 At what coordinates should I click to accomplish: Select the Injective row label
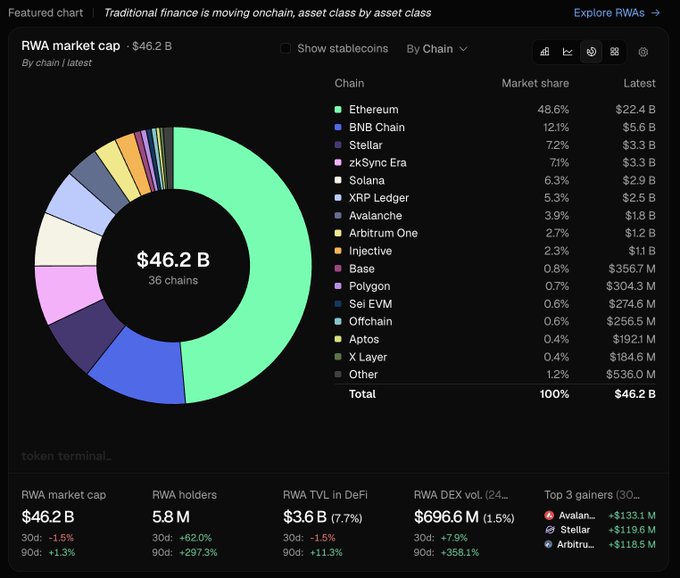coord(370,251)
